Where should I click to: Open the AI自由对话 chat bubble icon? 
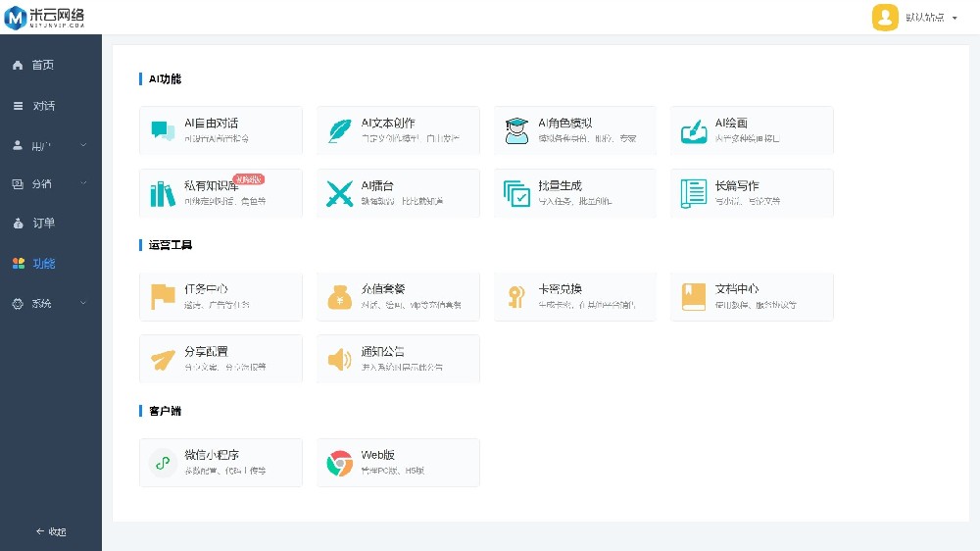point(163,130)
